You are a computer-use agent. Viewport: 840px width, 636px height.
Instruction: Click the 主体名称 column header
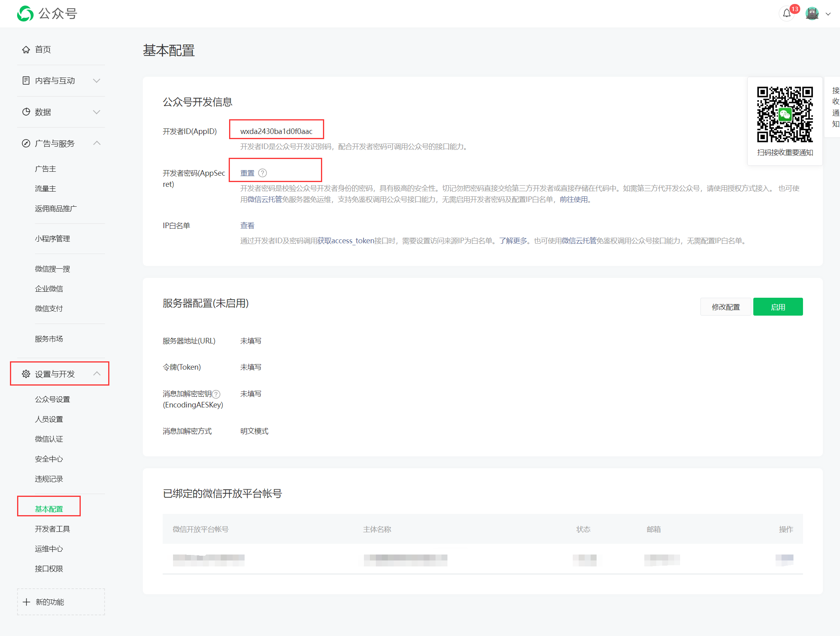click(377, 529)
